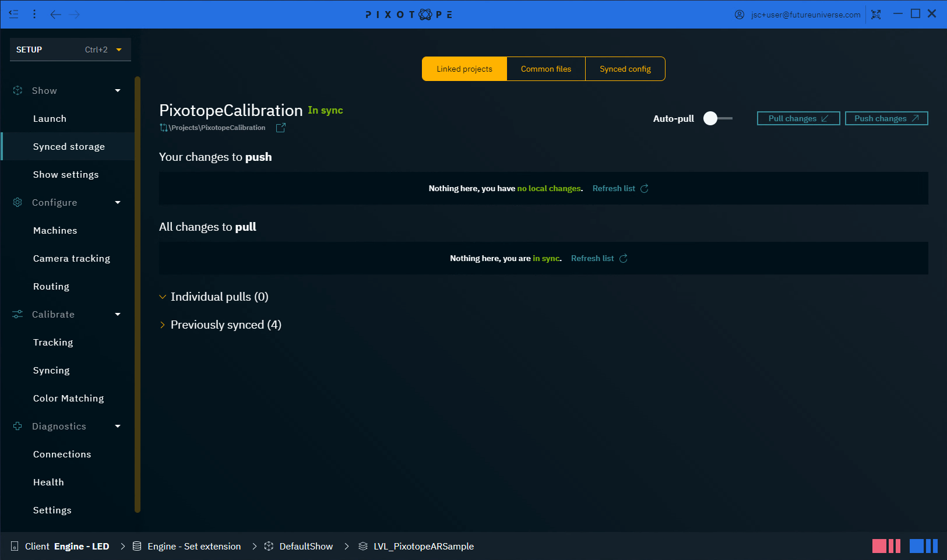
Task: Click the user email jsc+user@futureuniverse.com
Action: pos(805,15)
